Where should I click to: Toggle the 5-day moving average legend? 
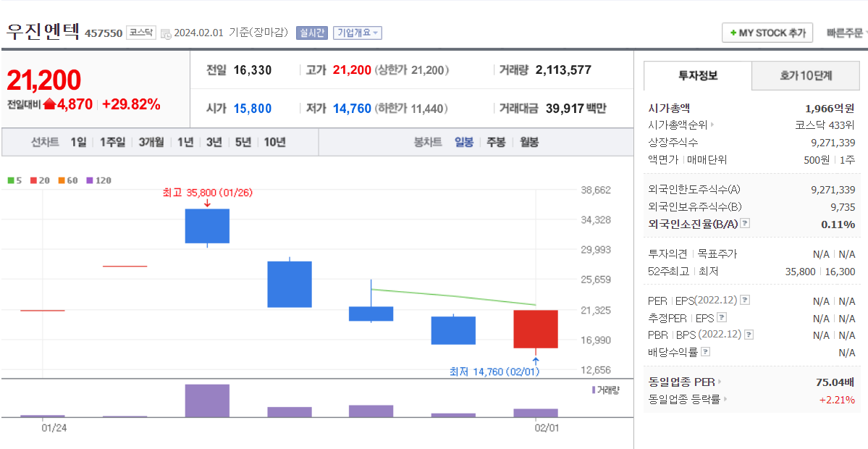coord(15,180)
